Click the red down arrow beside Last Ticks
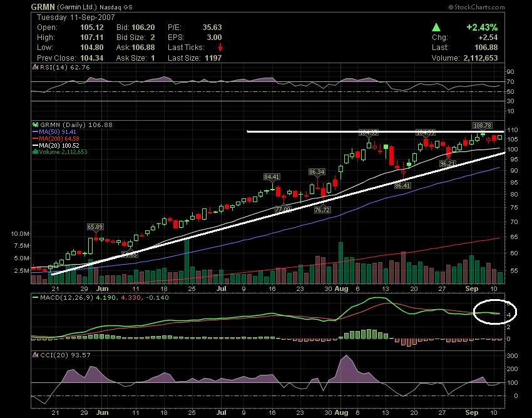Image resolution: width=532 pixels, height=418 pixels. coord(220,47)
